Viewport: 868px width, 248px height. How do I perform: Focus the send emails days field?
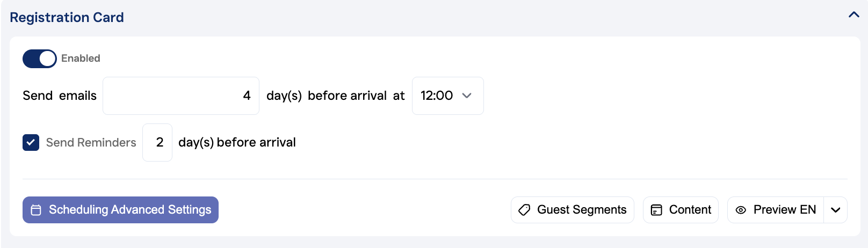click(x=181, y=96)
